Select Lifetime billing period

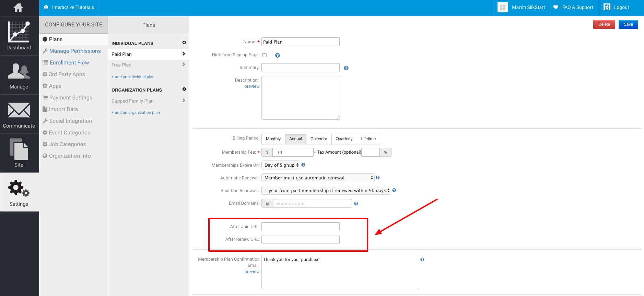pyautogui.click(x=368, y=139)
